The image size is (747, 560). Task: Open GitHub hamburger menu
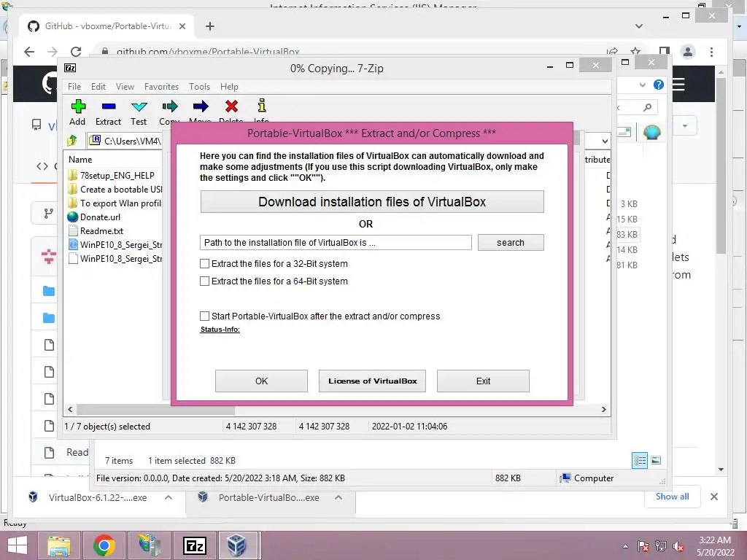point(678,85)
